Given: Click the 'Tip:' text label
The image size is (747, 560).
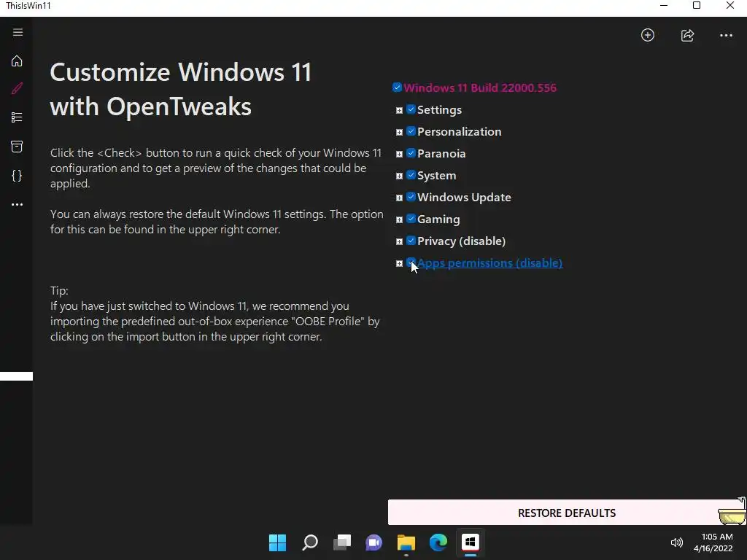Looking at the screenshot, I should (59, 290).
